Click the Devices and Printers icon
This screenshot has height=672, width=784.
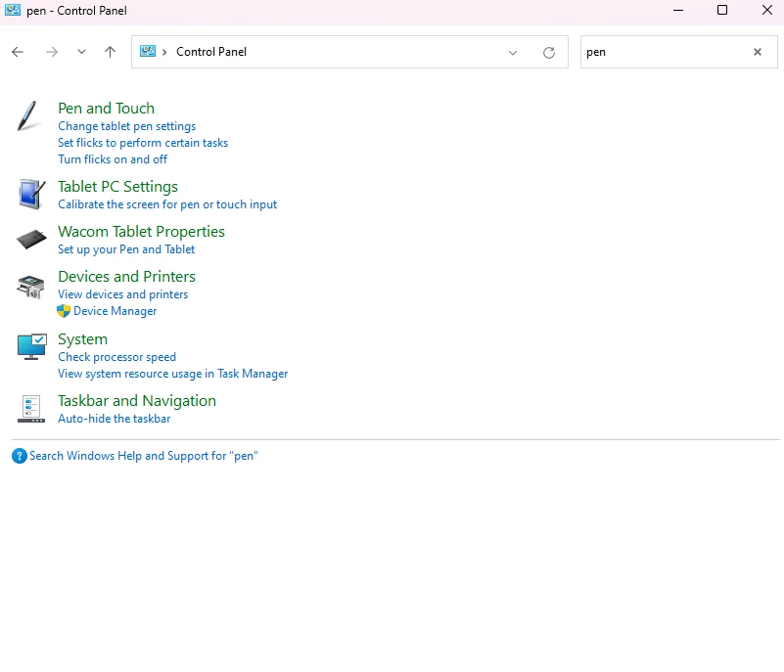[x=31, y=287]
